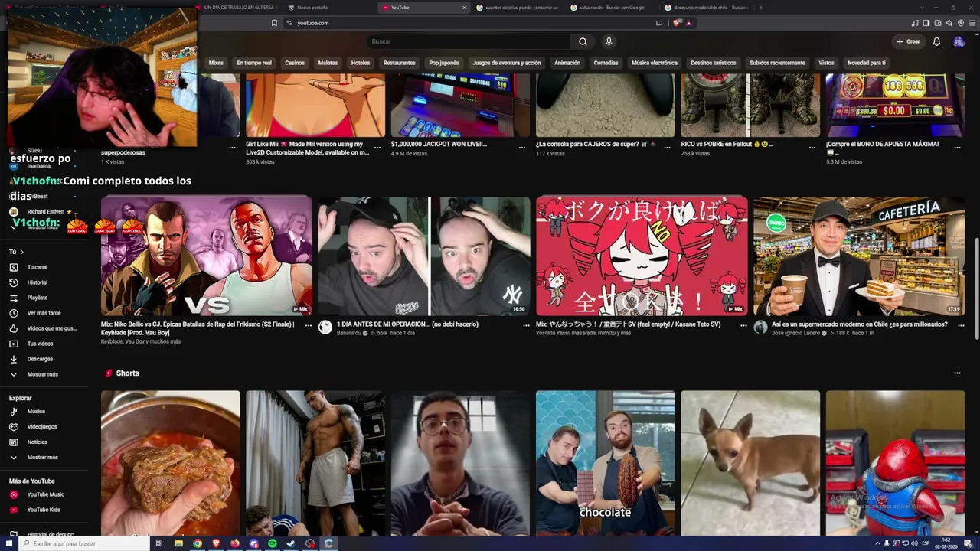The width and height of the screenshot is (980, 551).
Task: Click the Windows Start button
Action: [x=8, y=543]
